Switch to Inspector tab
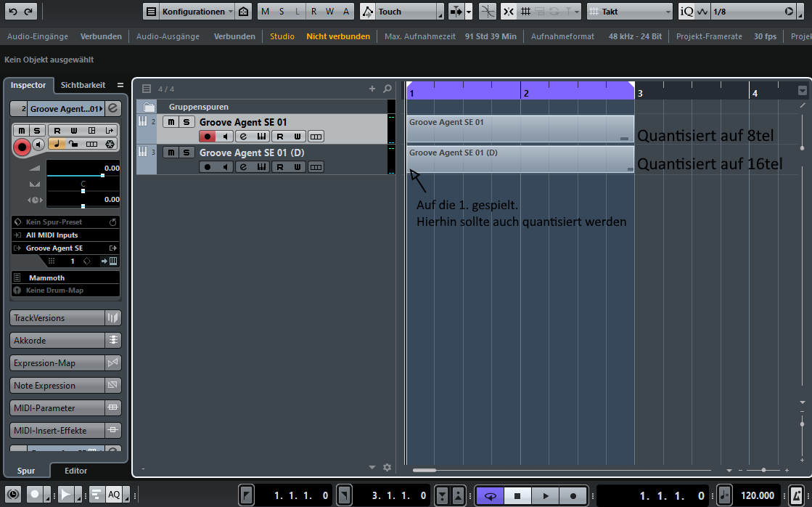Viewport: 812px width, 507px height. [28, 85]
